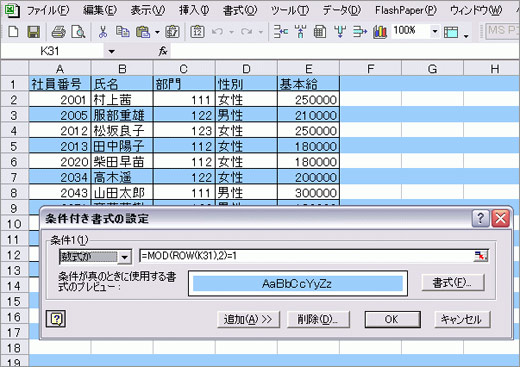Click the calculator-like table icon
This screenshot has width=520, height=367.
(x=320, y=32)
